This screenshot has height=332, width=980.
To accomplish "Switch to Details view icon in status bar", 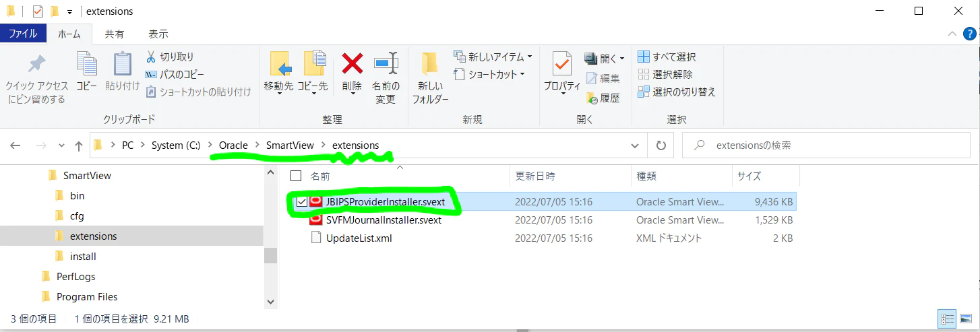I will point(948,319).
